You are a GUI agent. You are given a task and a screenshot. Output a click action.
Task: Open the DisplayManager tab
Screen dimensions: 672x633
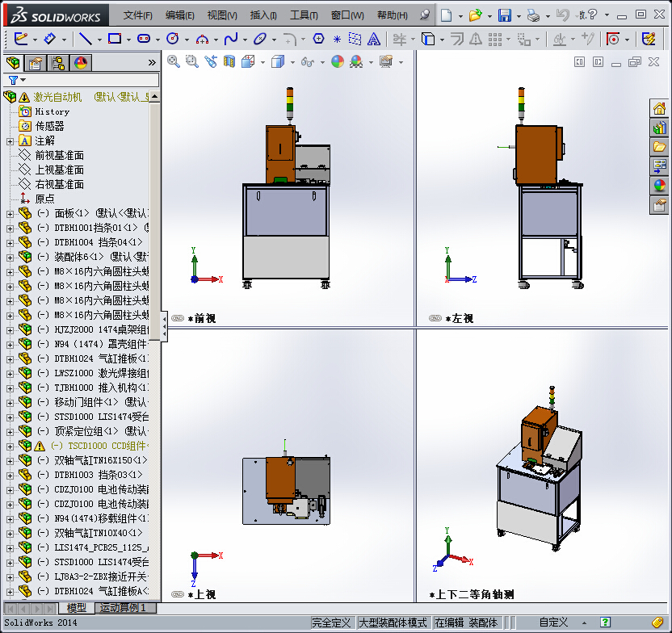coord(81,63)
